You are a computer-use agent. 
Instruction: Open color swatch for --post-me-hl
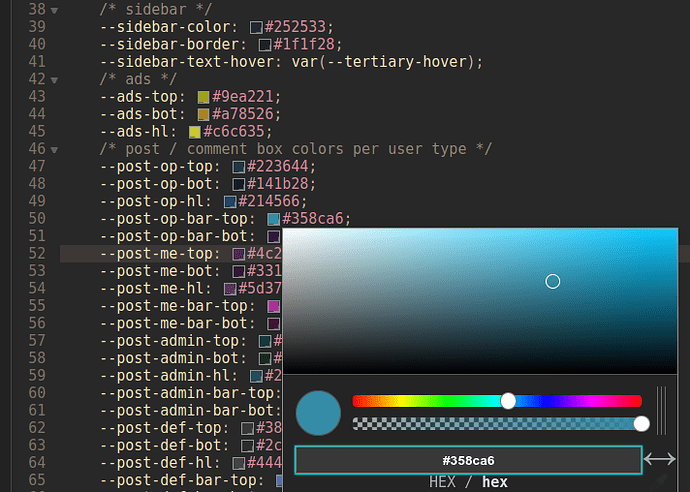click(230, 289)
